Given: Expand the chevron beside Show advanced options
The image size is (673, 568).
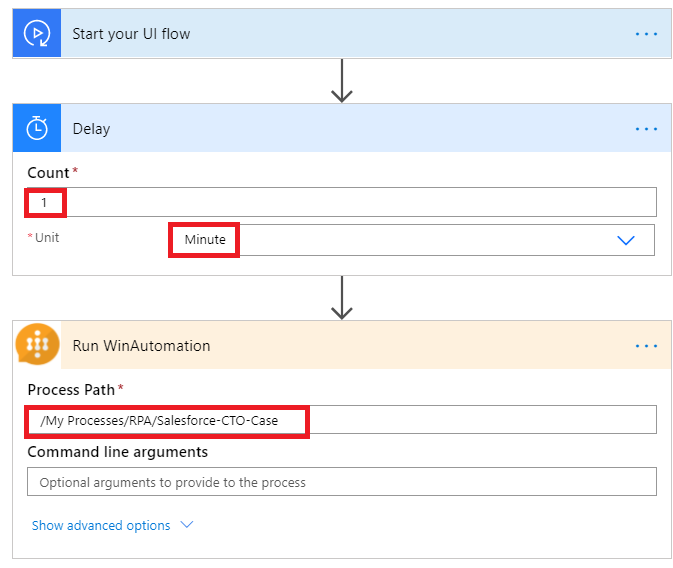Looking at the screenshot, I should tap(185, 525).
